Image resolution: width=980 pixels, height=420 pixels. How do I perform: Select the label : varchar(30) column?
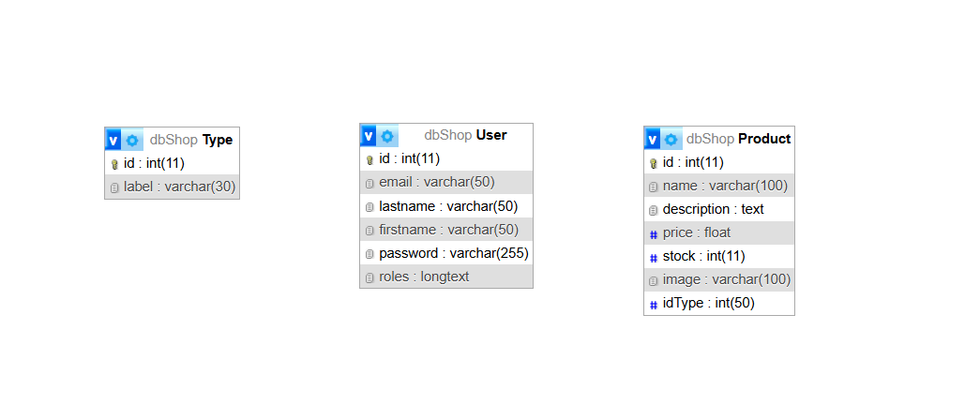(x=179, y=187)
